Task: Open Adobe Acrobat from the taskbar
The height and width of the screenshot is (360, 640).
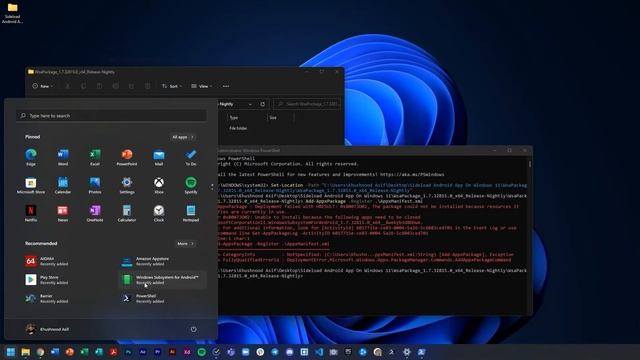Action: pos(113,352)
